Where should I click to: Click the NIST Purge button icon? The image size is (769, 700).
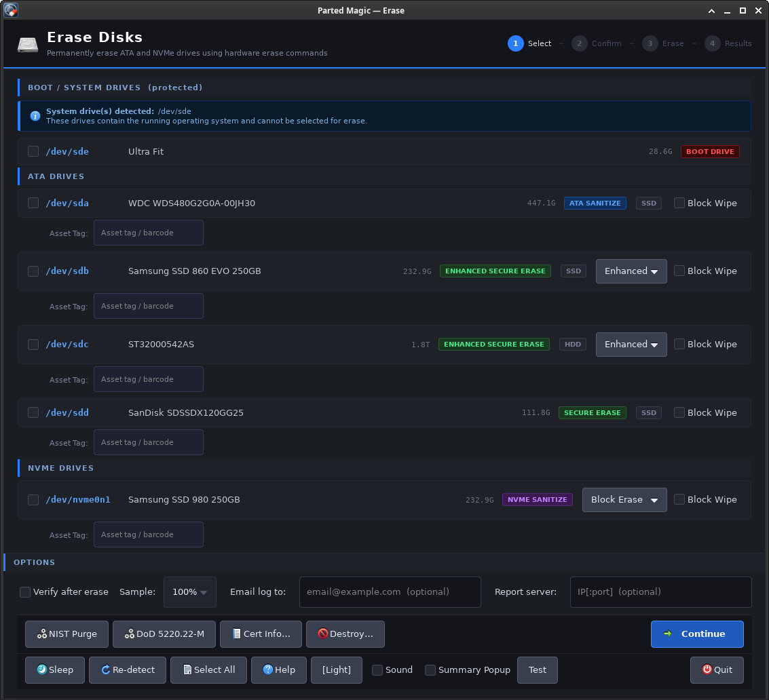42,634
